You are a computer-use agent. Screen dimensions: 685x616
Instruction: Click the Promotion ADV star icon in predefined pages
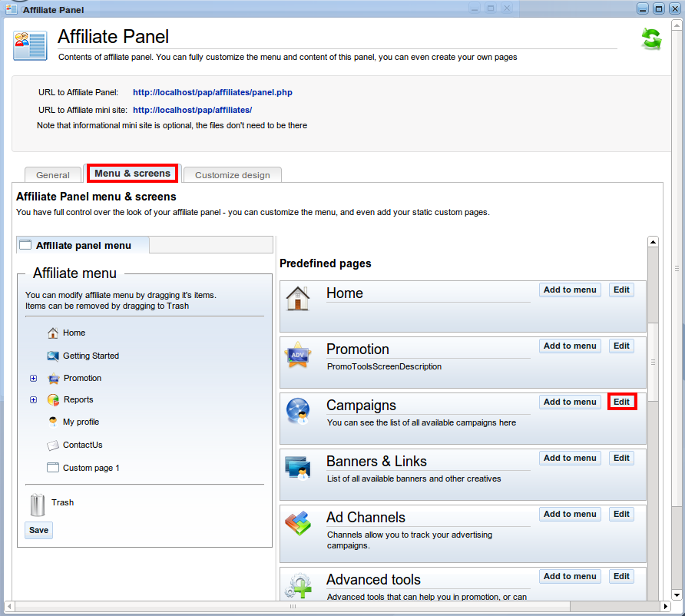point(298,355)
